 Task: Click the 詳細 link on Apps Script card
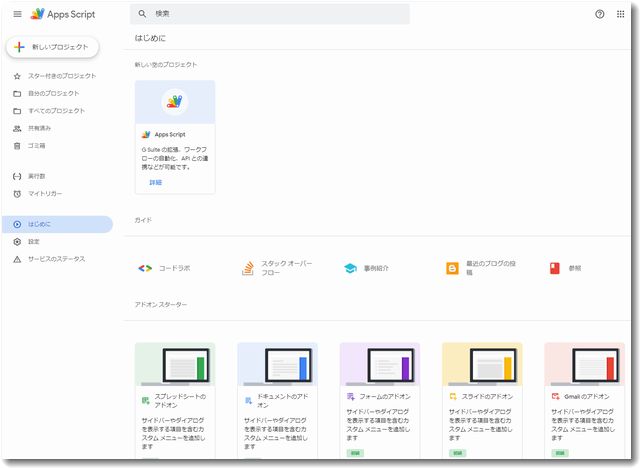156,183
